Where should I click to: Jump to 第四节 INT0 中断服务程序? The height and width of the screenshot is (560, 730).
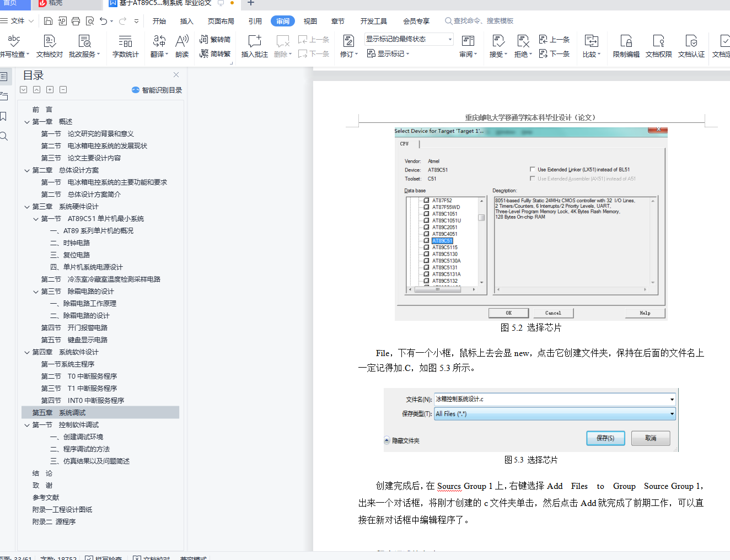[x=83, y=401]
